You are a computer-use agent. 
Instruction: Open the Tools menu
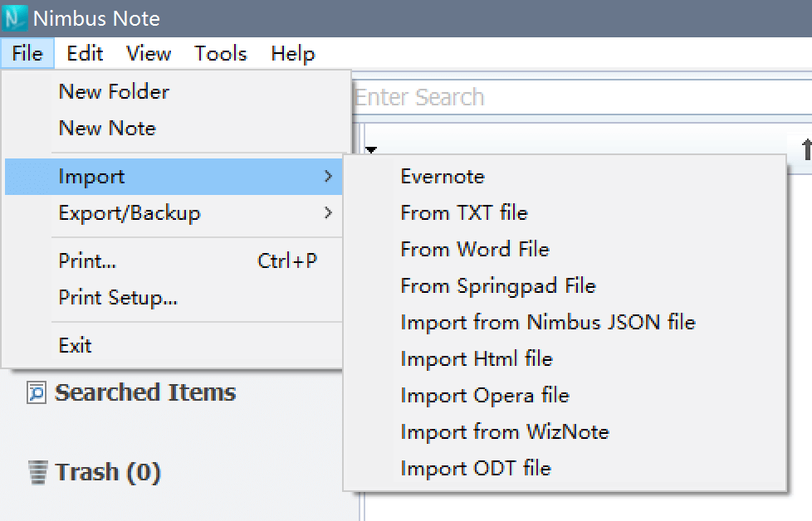pos(221,53)
